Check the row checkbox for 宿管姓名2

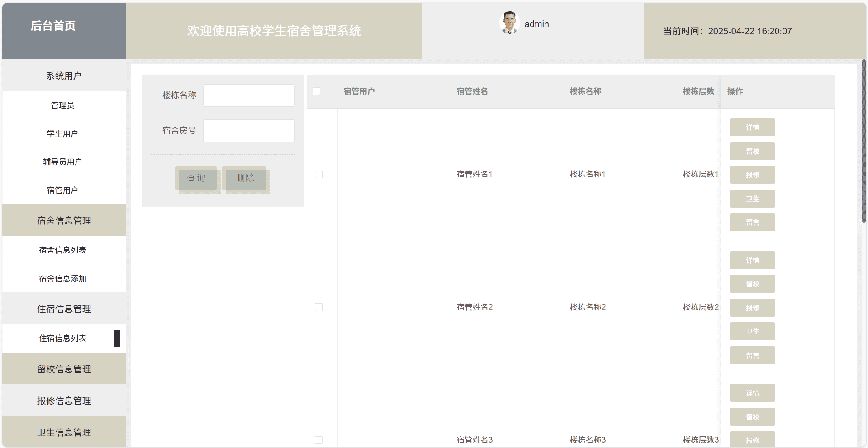[319, 307]
